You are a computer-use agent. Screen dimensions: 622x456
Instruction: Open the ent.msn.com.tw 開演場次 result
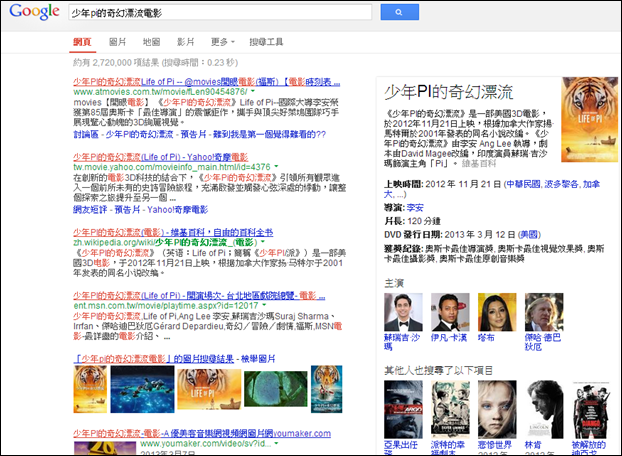pyautogui.click(x=199, y=296)
